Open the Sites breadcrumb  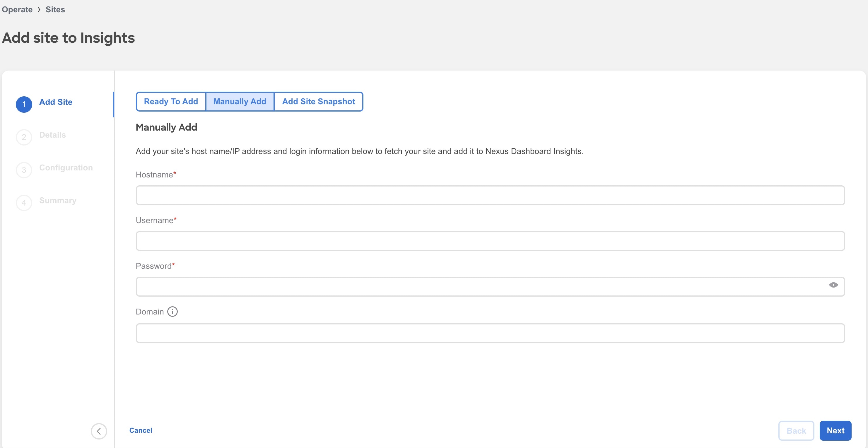(55, 9)
